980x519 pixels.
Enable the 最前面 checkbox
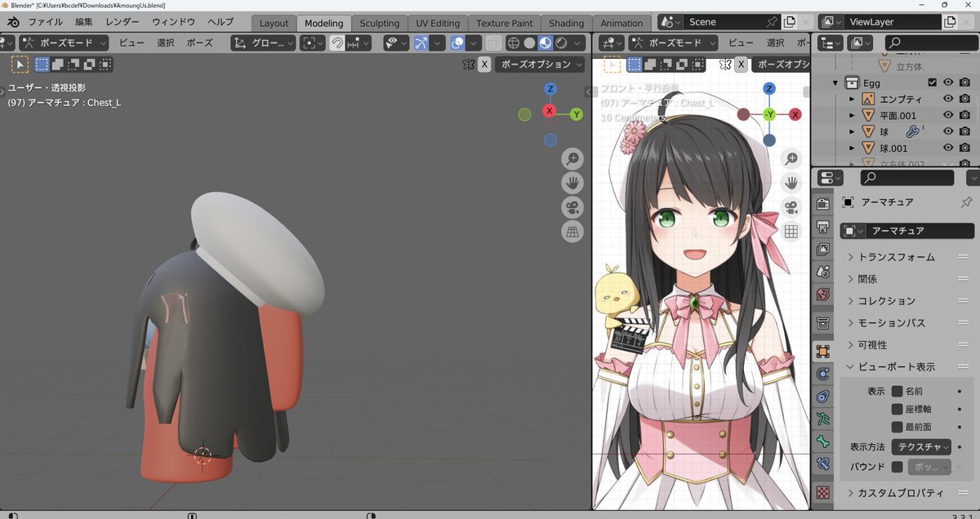[897, 427]
